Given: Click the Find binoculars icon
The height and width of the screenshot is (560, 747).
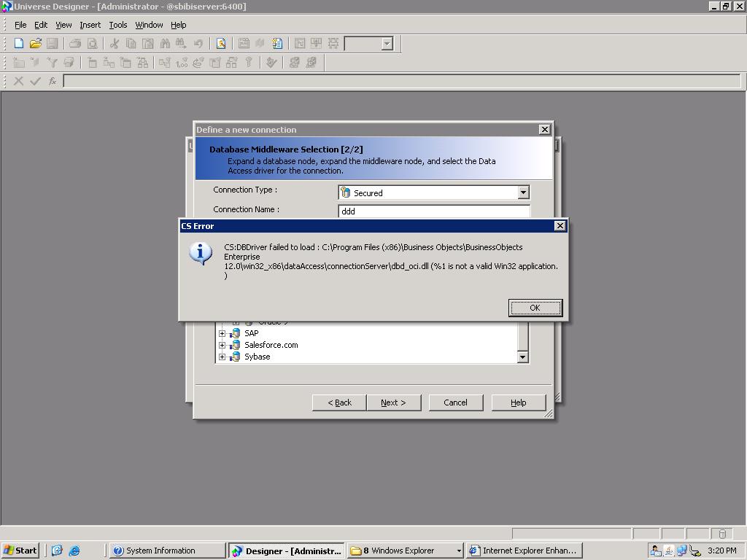Looking at the screenshot, I should [x=165, y=44].
